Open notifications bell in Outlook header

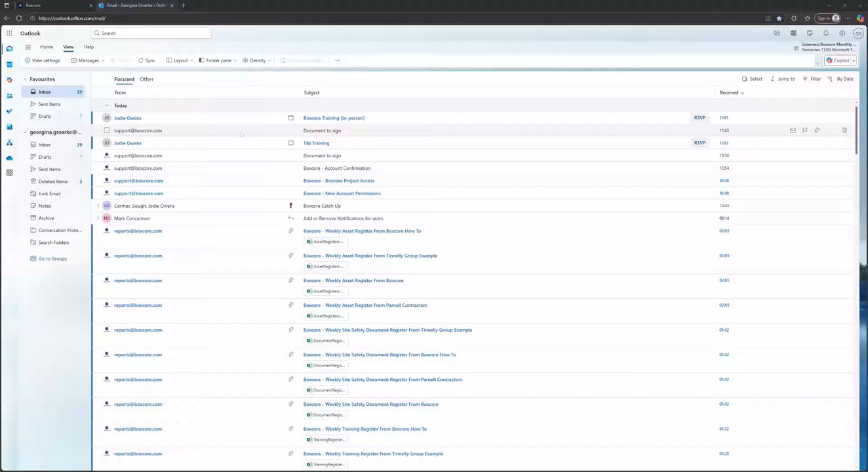826,33
